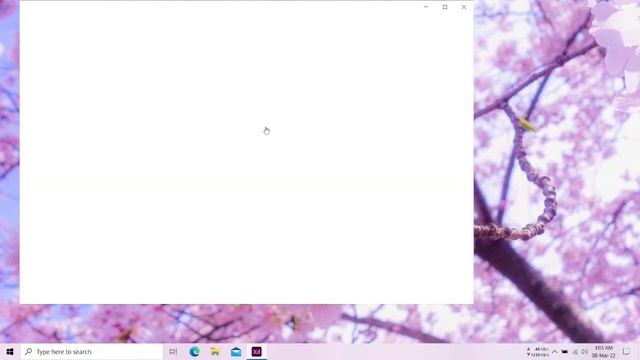Maximize the blank Adobe XD window

pos(445,7)
